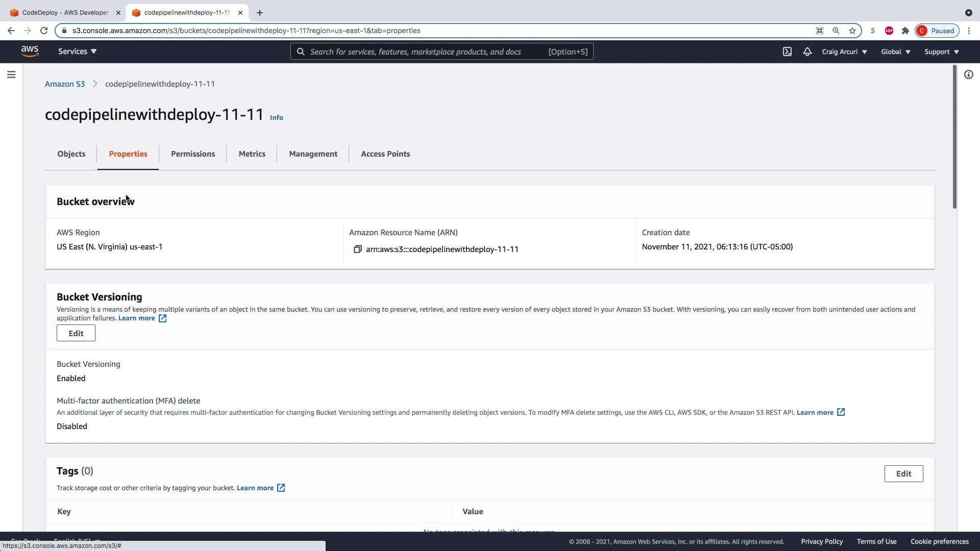This screenshot has width=980, height=551.
Task: Open the AWS CloudShell icon
Action: coord(787,52)
